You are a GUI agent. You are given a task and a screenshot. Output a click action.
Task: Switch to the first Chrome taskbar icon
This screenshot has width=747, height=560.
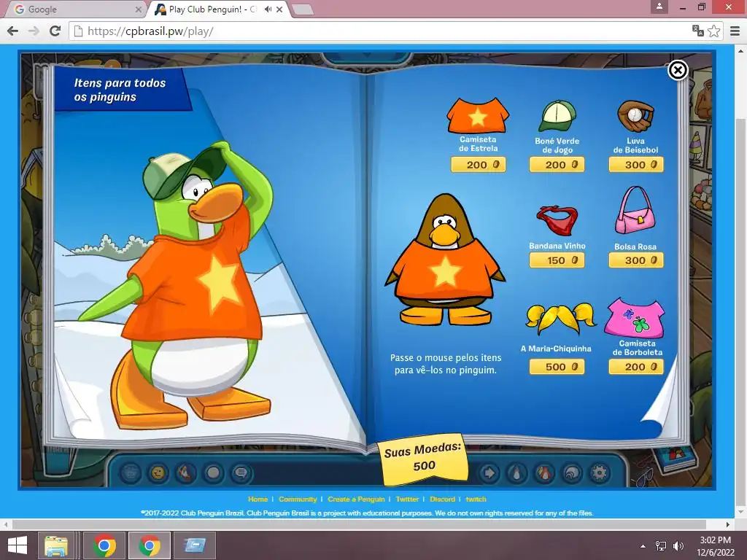[104, 545]
